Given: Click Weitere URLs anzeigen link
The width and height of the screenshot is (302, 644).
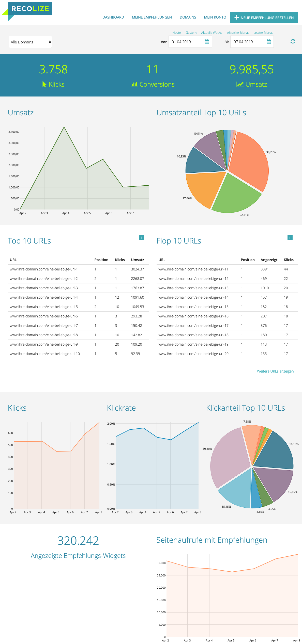Looking at the screenshot, I should pyautogui.click(x=275, y=371).
